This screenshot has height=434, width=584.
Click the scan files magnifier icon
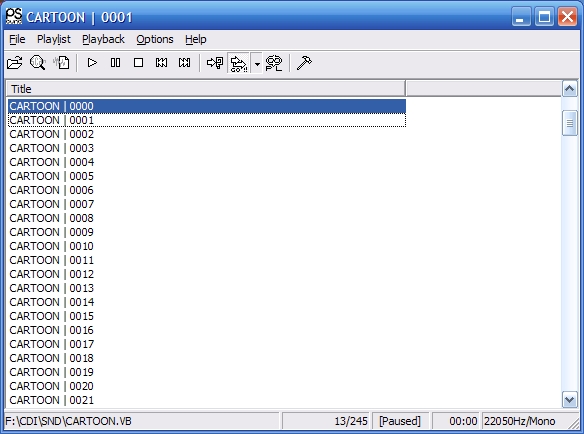pos(38,63)
